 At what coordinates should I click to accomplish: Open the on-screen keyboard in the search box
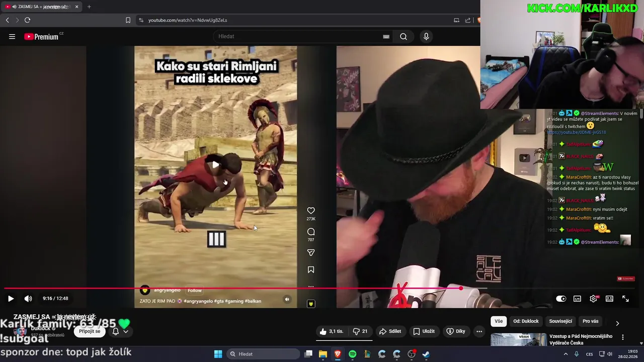pyautogui.click(x=386, y=36)
